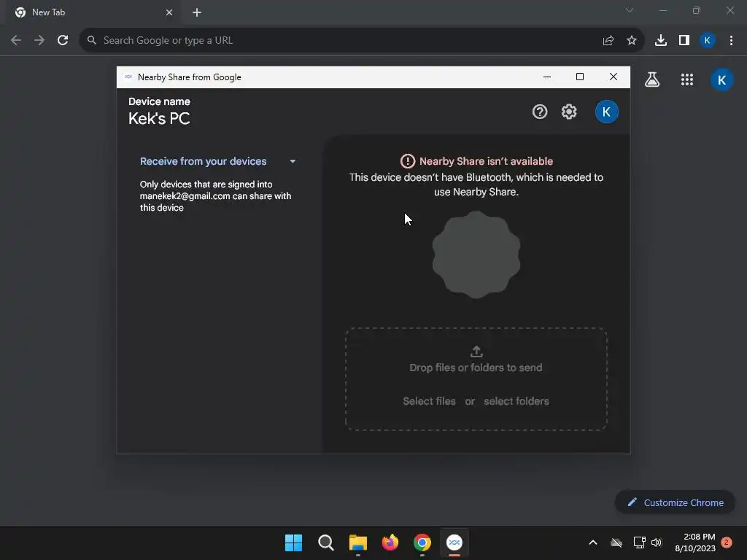The image size is (747, 560).
Task: Click the Nearby Share title bar icon
Action: [x=128, y=77]
